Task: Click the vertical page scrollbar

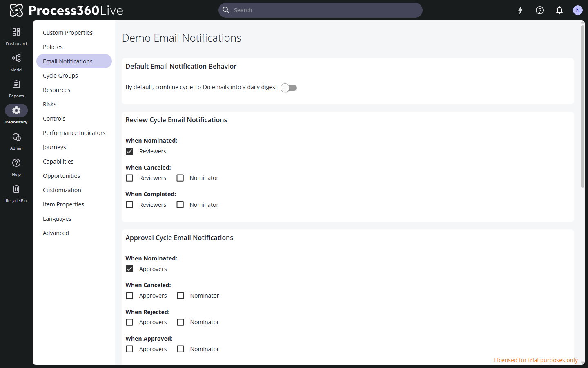Action: coord(583,106)
